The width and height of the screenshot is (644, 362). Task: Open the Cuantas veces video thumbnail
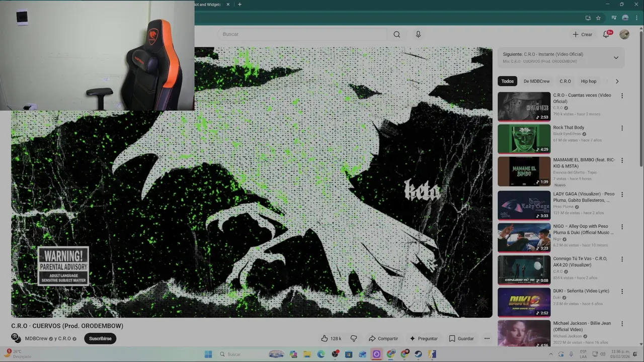[x=524, y=106]
